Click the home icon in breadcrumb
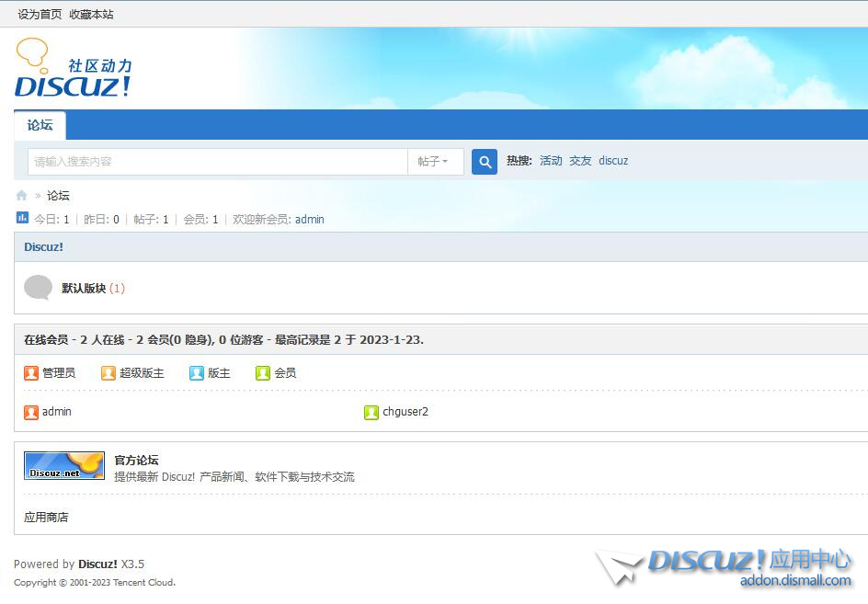The height and width of the screenshot is (604, 868). pyautogui.click(x=21, y=196)
